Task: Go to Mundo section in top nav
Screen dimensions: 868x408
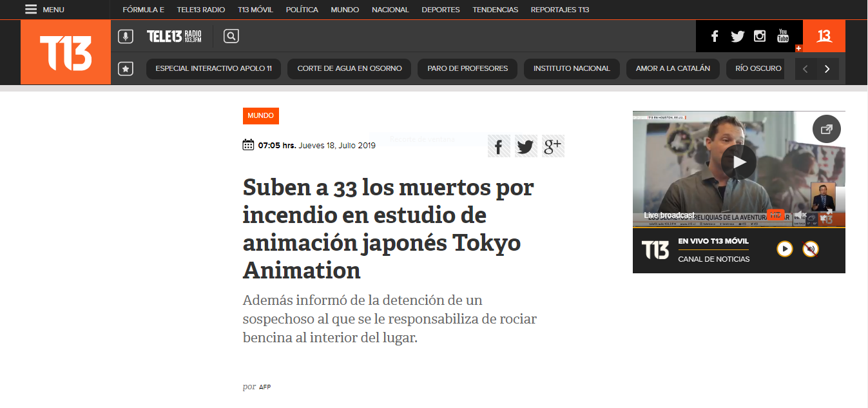Action: (345, 10)
